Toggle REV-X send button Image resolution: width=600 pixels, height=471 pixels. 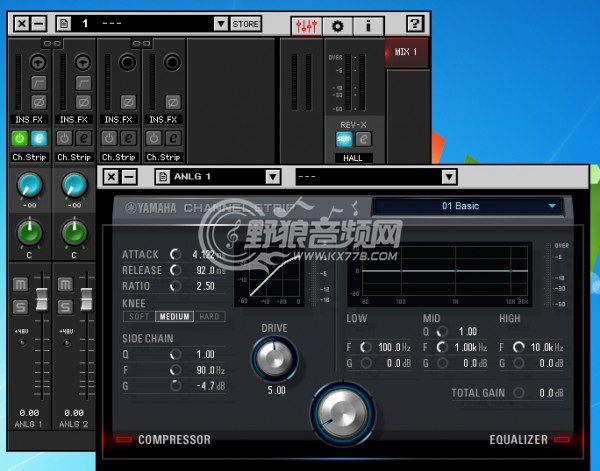(344, 139)
